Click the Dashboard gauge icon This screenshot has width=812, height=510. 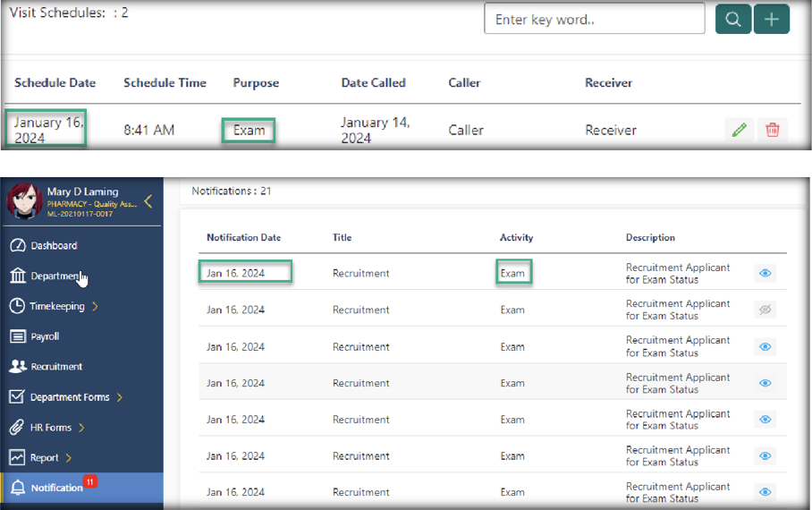click(x=18, y=245)
